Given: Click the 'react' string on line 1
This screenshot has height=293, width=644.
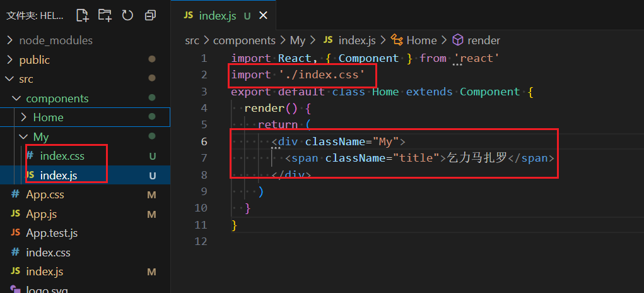Looking at the screenshot, I should tap(476, 58).
